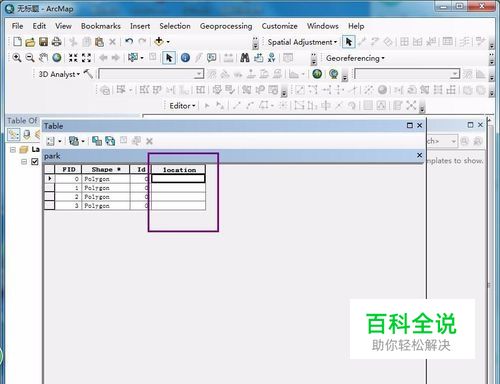Viewport: 500px width, 384px height.
Task: Click the HTML Popup tool icon
Action: coord(211,58)
